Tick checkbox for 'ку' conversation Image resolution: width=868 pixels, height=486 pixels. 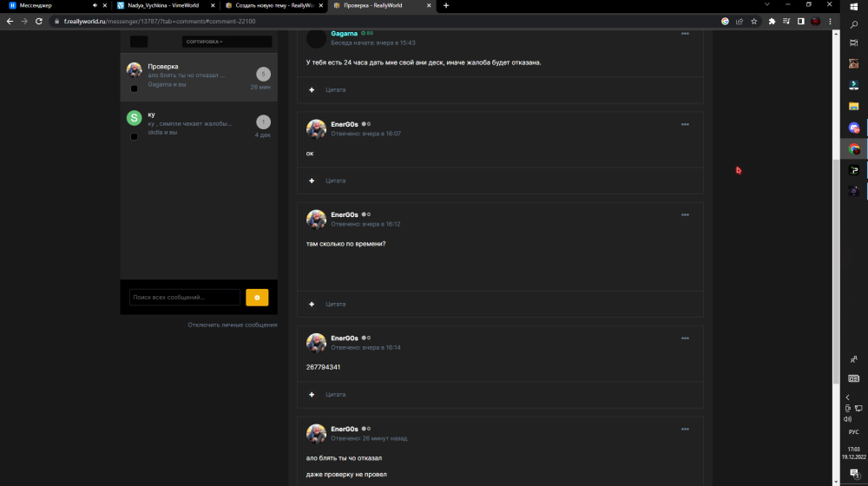click(x=134, y=137)
